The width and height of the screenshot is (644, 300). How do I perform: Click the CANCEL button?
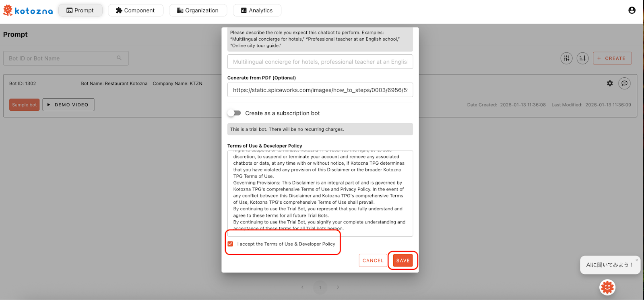click(x=373, y=261)
